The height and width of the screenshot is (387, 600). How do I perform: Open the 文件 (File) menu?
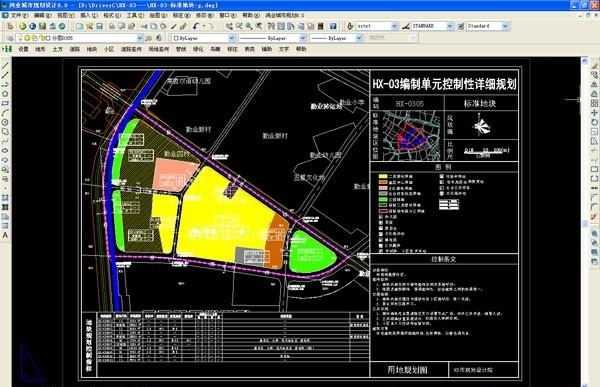coord(19,15)
